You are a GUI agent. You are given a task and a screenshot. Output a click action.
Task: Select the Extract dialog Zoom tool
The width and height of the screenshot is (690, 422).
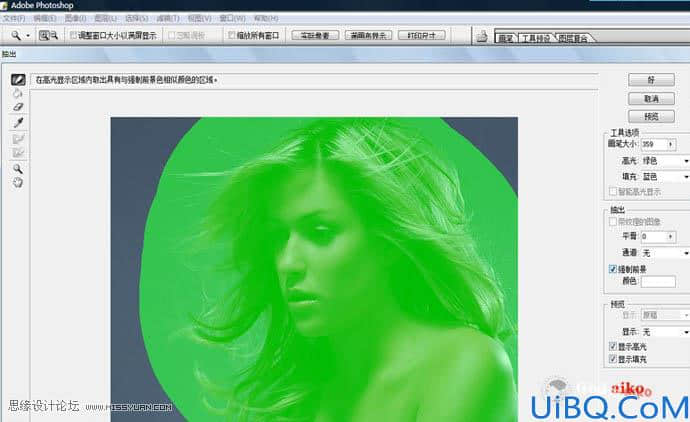(18, 169)
